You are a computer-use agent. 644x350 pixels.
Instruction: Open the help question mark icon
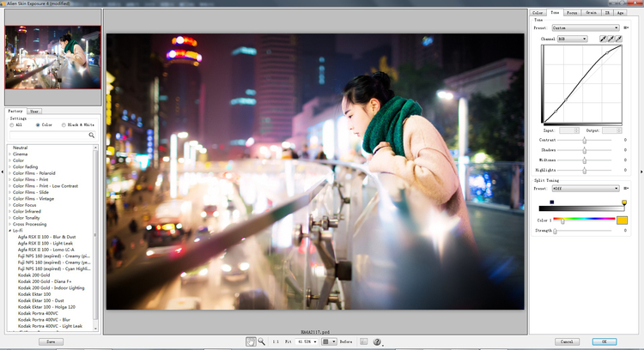[377, 341]
